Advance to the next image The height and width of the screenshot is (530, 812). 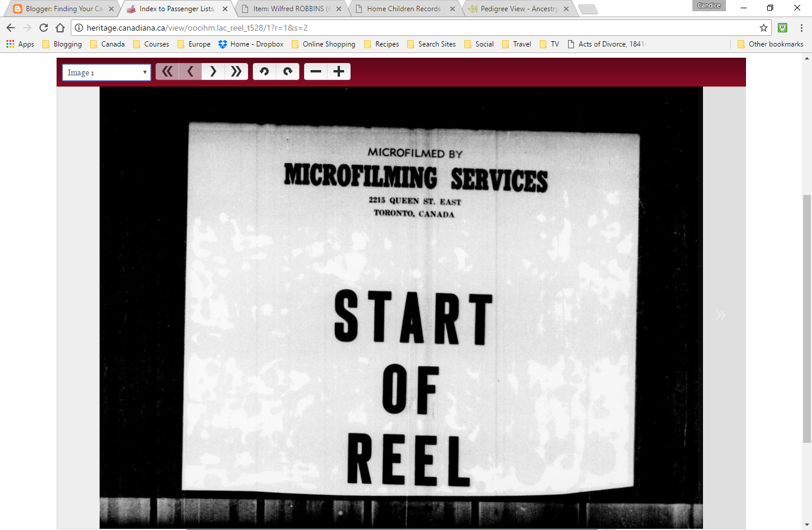click(x=213, y=72)
